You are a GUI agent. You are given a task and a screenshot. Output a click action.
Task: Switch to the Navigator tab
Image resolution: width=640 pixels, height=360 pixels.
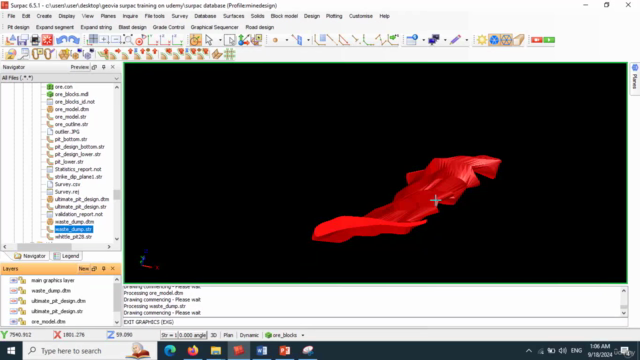pos(30,256)
